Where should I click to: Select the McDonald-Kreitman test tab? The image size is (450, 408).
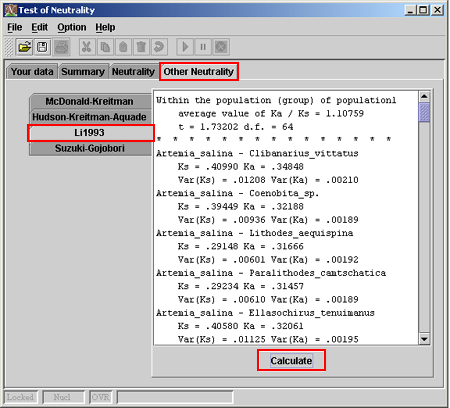pos(89,101)
